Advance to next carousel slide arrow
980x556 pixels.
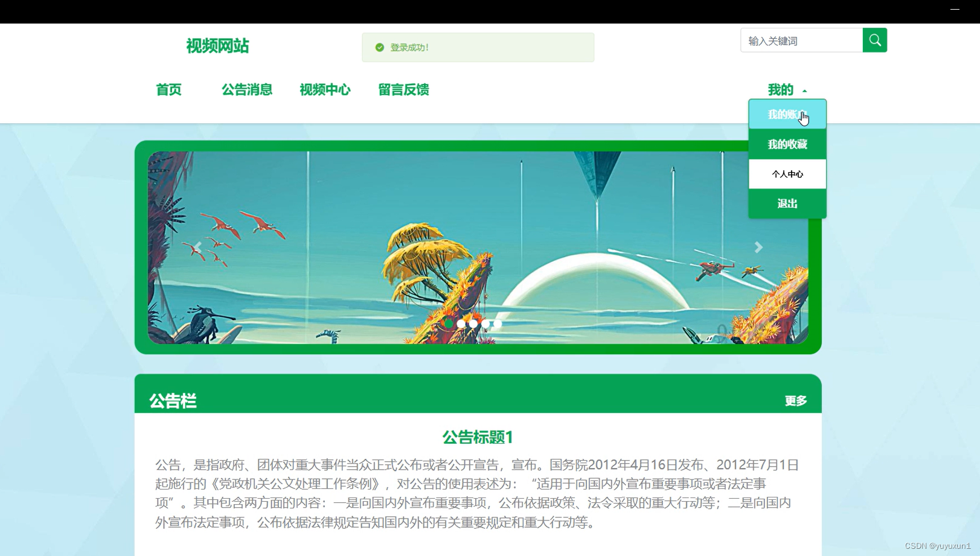point(758,247)
